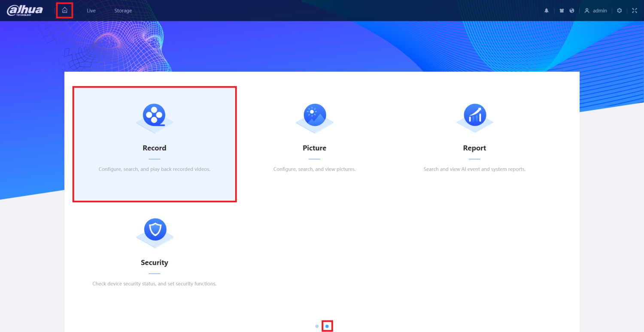The image size is (644, 332).
Task: Toggle full screen mode icon
Action: [x=635, y=11]
